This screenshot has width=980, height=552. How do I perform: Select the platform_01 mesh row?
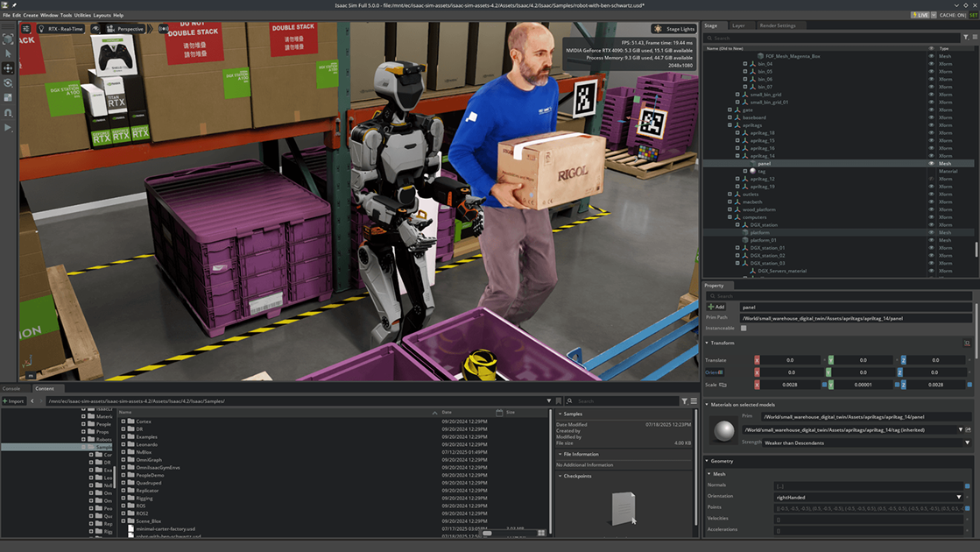[838, 240]
